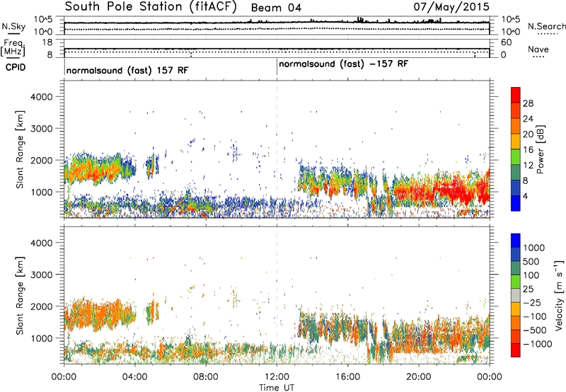Click 'normalsound (fast) -157 RF' text
566x392 pixels.
click(344, 64)
